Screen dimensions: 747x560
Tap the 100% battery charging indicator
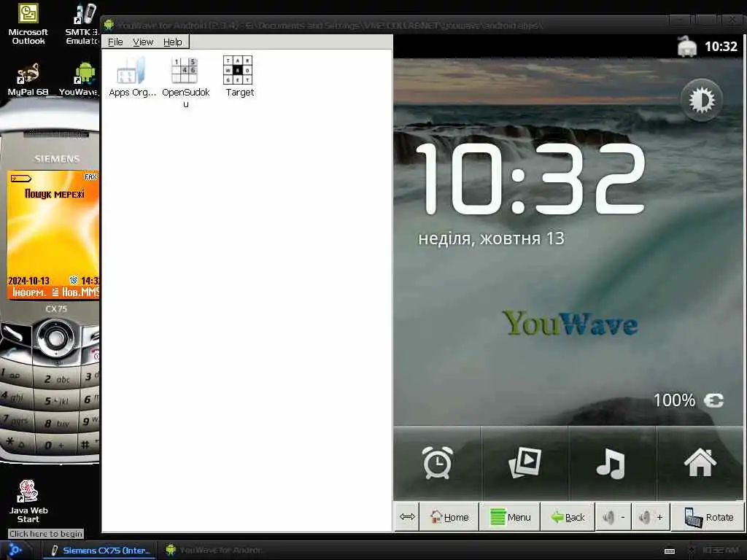[688, 400]
